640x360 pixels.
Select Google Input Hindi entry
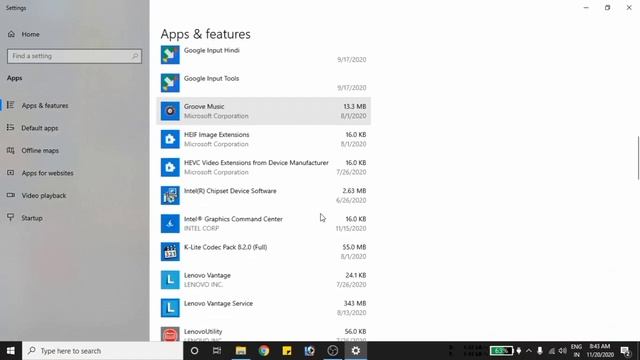click(264, 55)
